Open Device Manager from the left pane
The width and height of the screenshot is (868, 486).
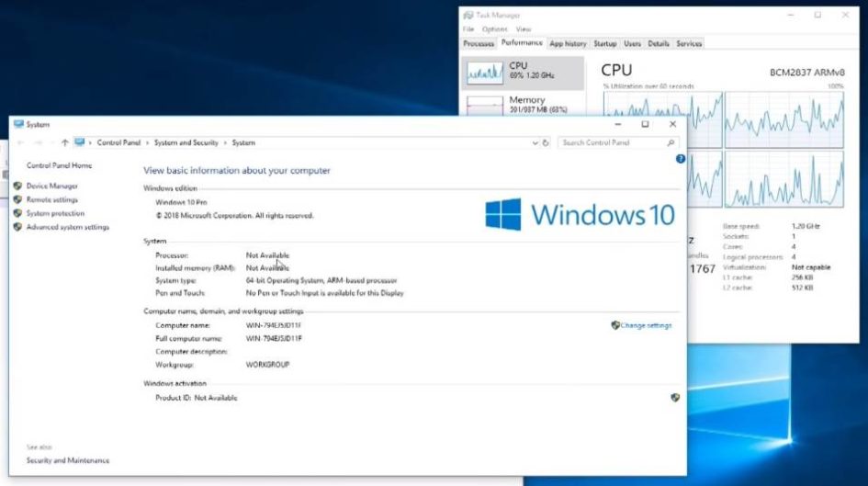tap(51, 186)
